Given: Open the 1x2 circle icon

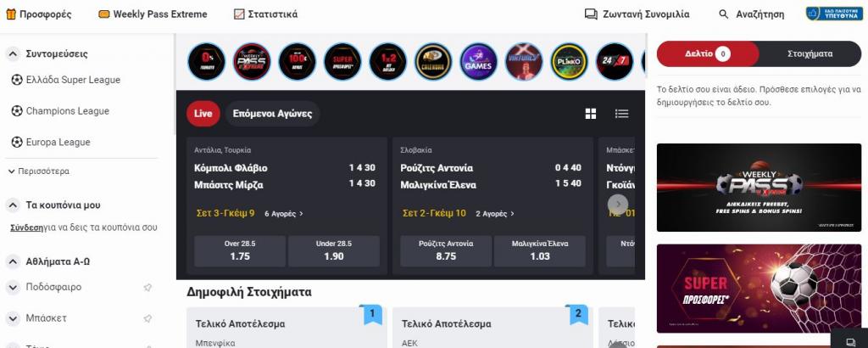Looking at the screenshot, I should pyautogui.click(x=388, y=61).
